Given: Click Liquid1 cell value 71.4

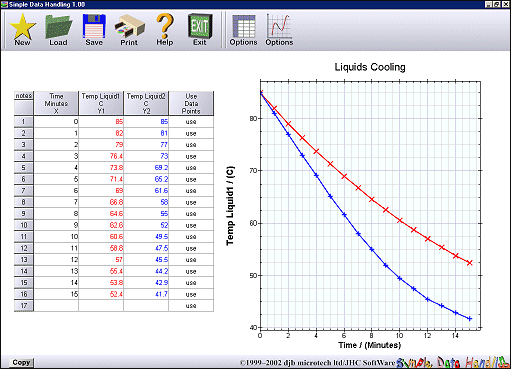Looking at the screenshot, I should pyautogui.click(x=101, y=179).
